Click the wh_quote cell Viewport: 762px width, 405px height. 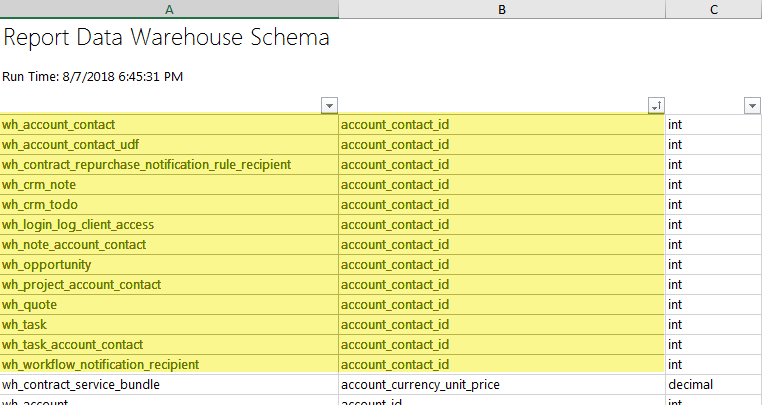[x=30, y=305]
